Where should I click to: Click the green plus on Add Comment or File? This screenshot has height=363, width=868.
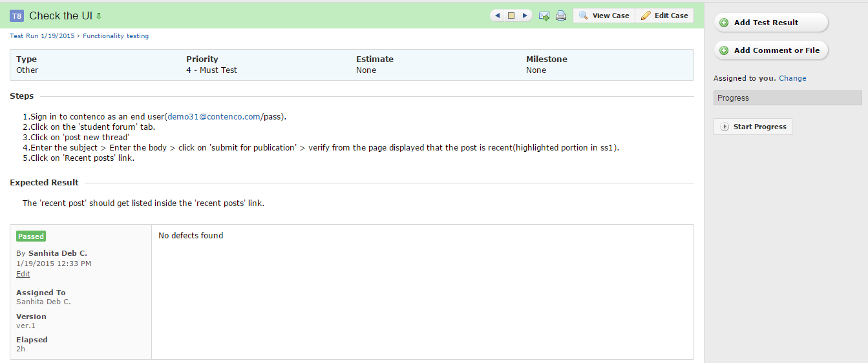pyautogui.click(x=724, y=50)
